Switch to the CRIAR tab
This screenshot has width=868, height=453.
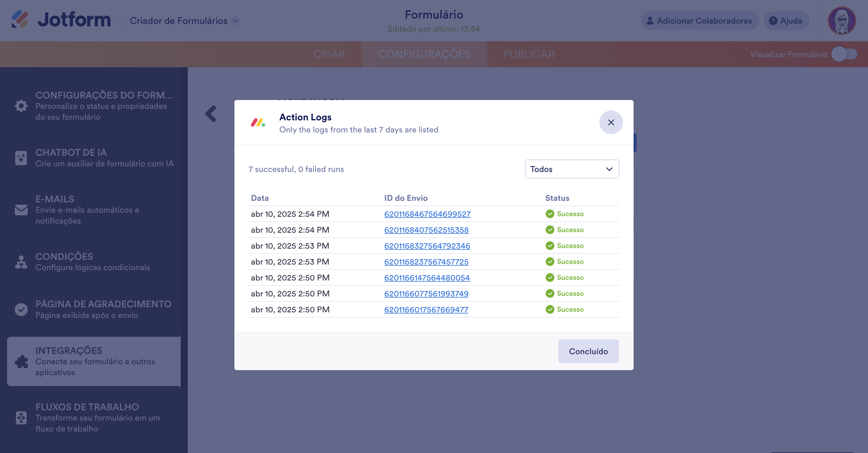pos(329,54)
